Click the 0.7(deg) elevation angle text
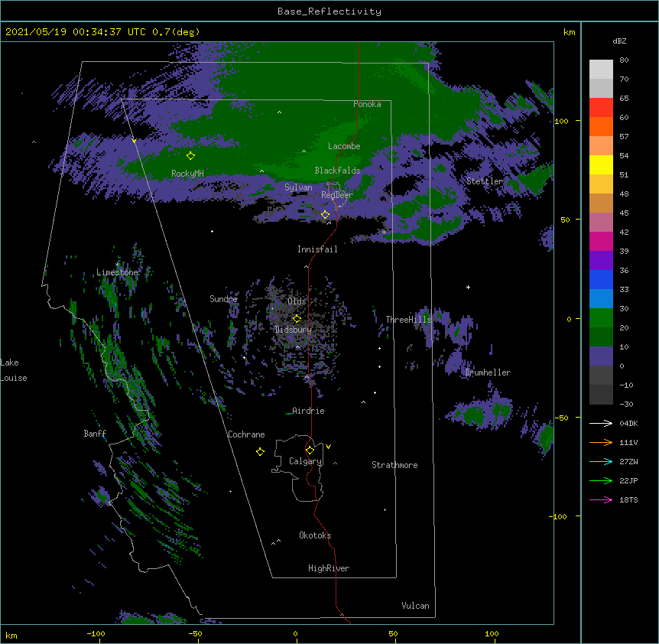 [x=176, y=32]
